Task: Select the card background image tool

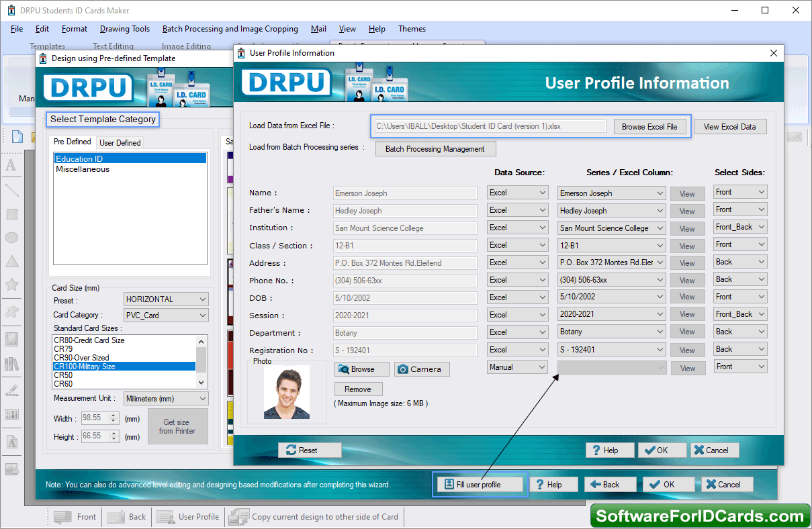Action: [x=11, y=469]
